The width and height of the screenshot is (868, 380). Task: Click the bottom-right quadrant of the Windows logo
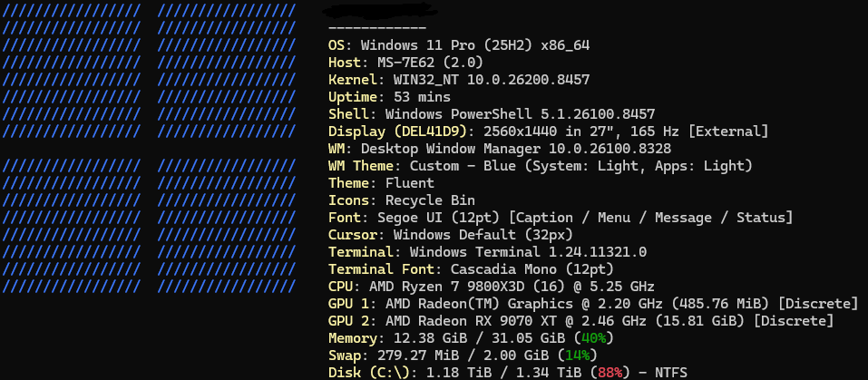[227, 226]
